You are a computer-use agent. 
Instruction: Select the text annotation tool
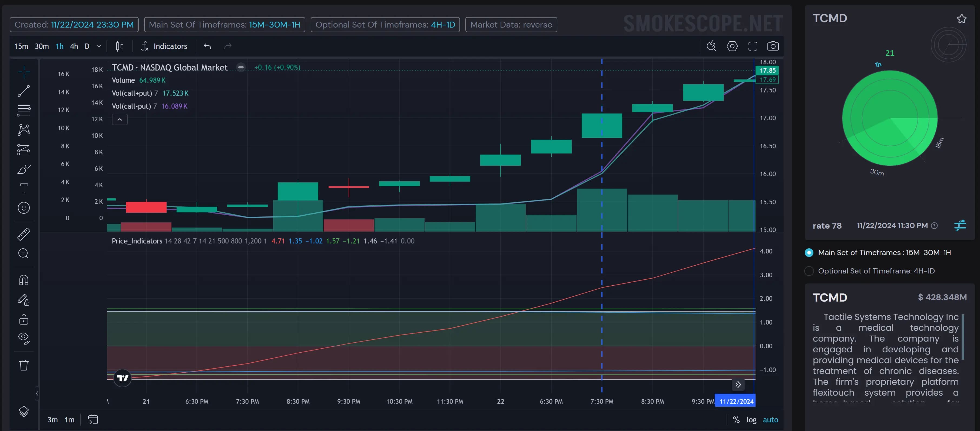(24, 188)
